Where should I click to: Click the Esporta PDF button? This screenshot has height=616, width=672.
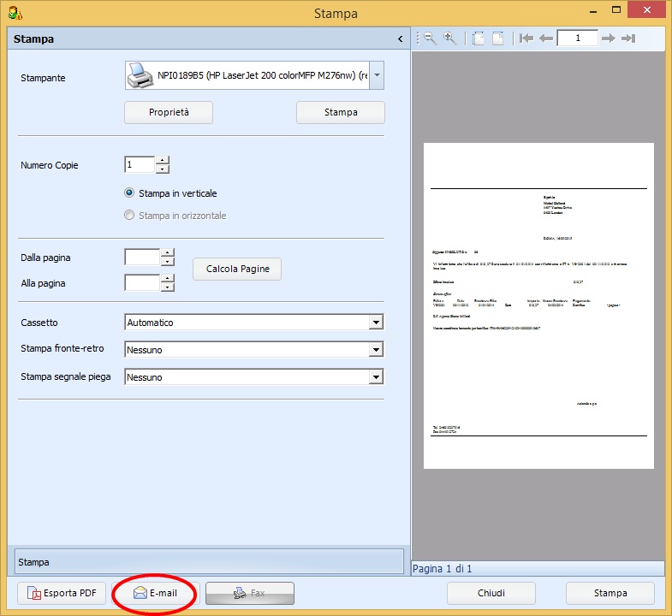tap(62, 593)
